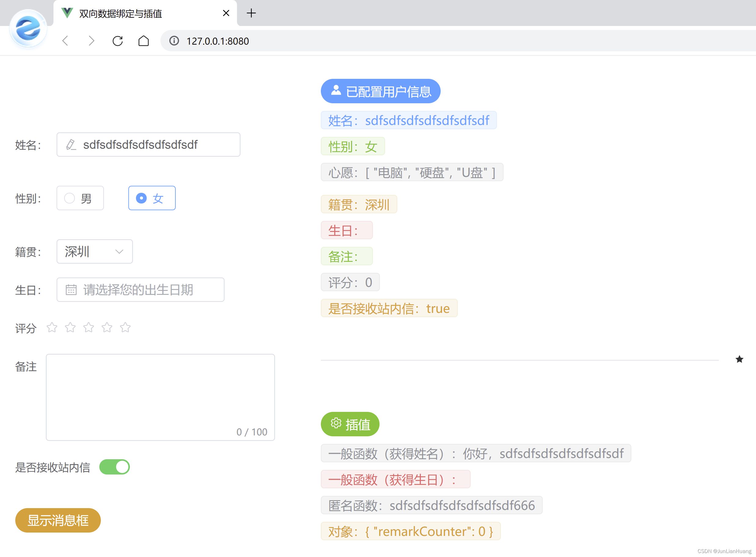The height and width of the screenshot is (557, 756).
Task: Select the 男 radio option
Action: point(80,198)
